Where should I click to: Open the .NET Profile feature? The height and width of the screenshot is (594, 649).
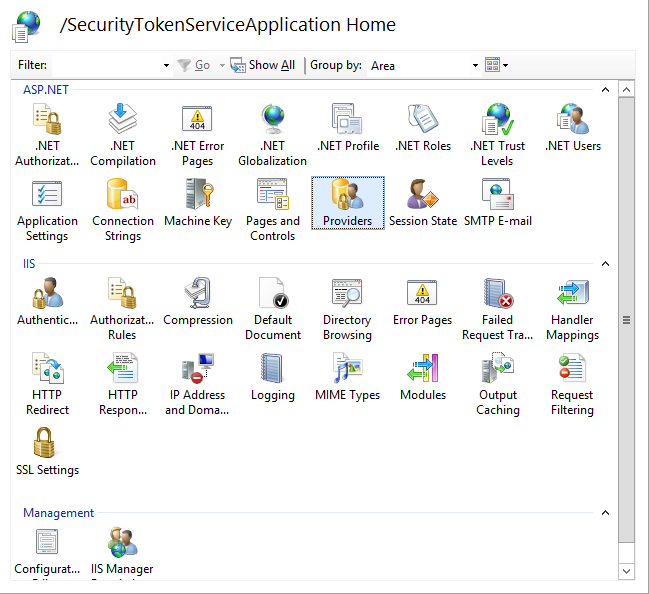[348, 128]
